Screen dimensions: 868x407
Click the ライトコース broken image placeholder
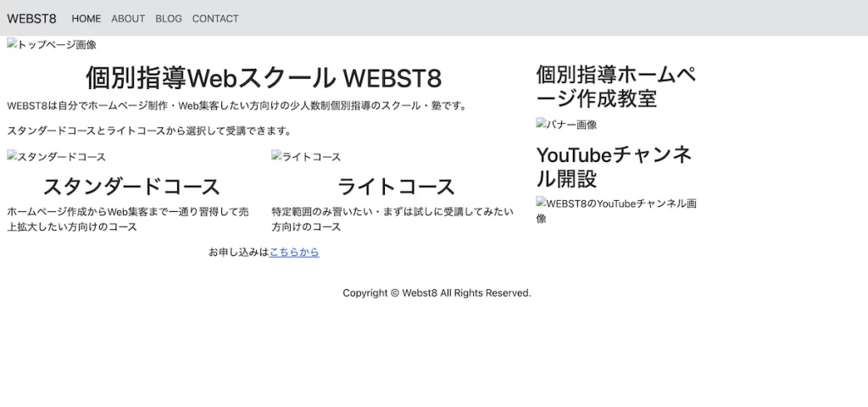(306, 157)
